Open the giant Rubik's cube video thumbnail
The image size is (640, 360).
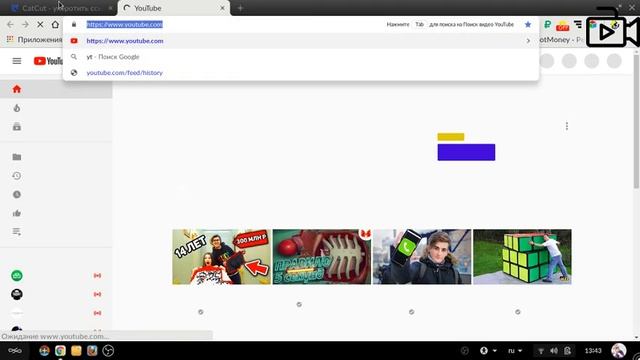tap(522, 257)
